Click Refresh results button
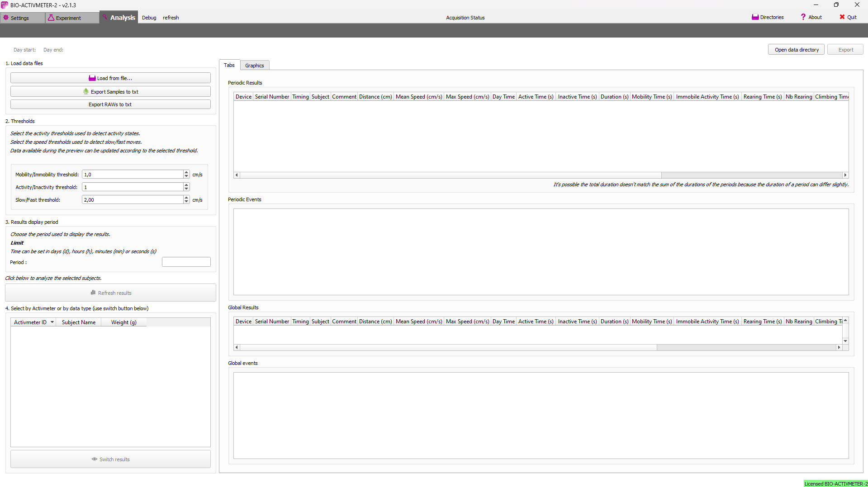The width and height of the screenshot is (868, 487). tap(110, 293)
